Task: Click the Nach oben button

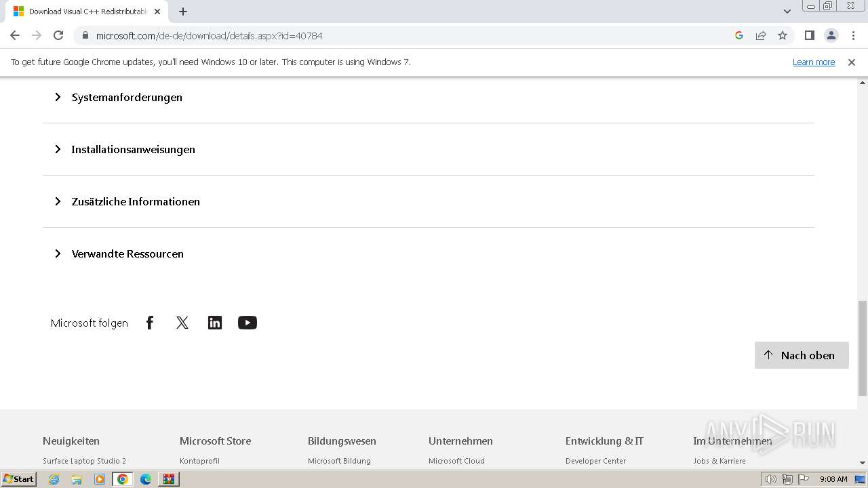Action: pos(802,355)
